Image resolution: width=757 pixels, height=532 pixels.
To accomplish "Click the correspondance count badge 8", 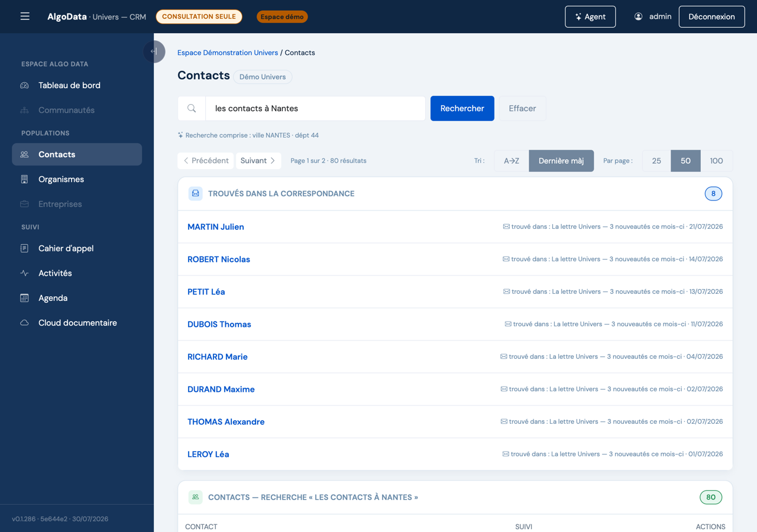I will 713,193.
